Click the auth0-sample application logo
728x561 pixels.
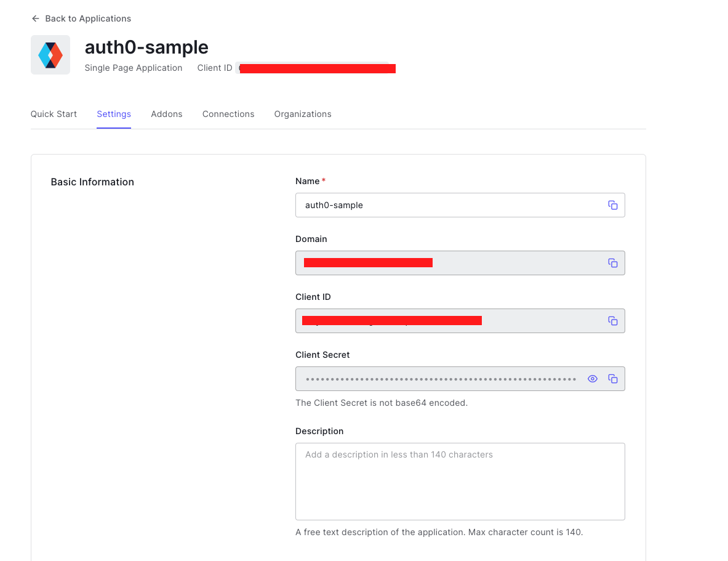click(x=50, y=55)
